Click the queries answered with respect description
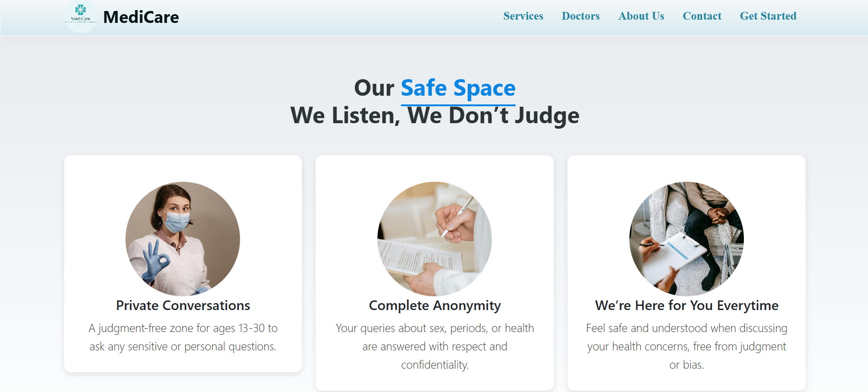 pos(435,347)
